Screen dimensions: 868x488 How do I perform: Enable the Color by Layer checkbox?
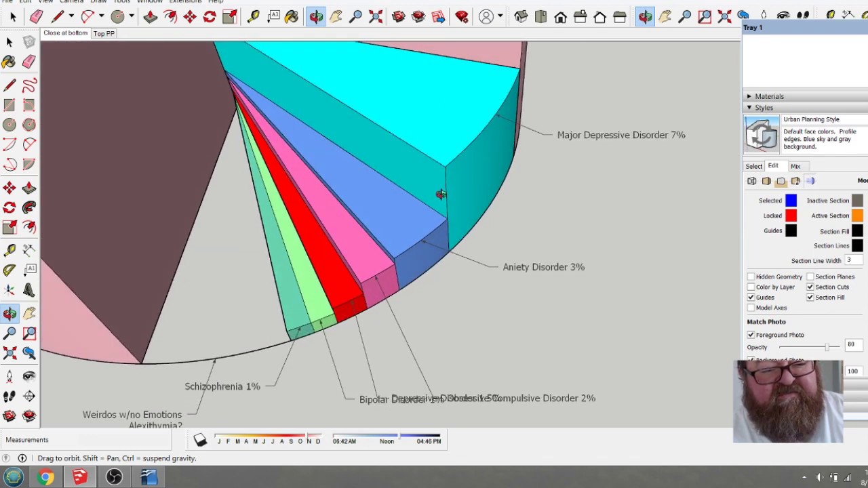(751, 287)
